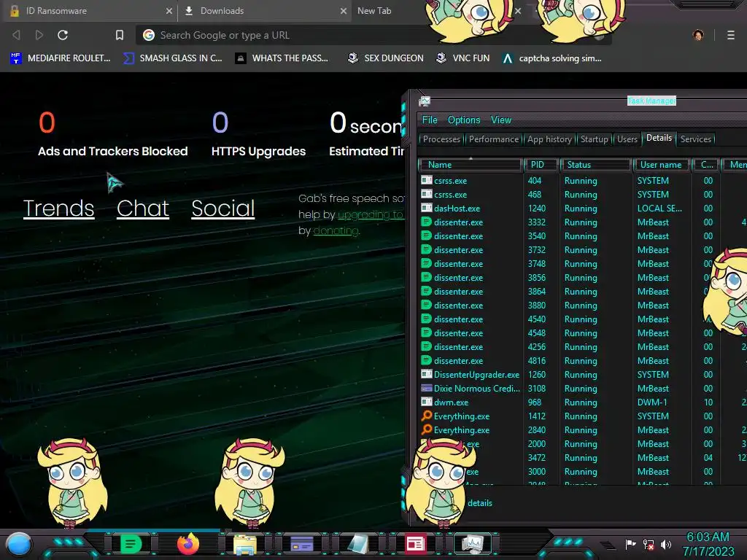Click the Dixie Normous card icon
This screenshot has width=747, height=560.
point(426,388)
